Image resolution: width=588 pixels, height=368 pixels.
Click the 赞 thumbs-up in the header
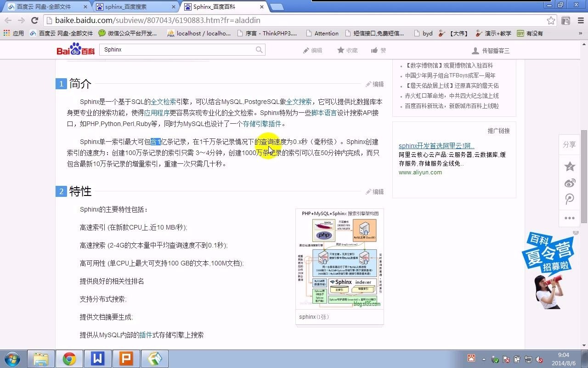[379, 50]
